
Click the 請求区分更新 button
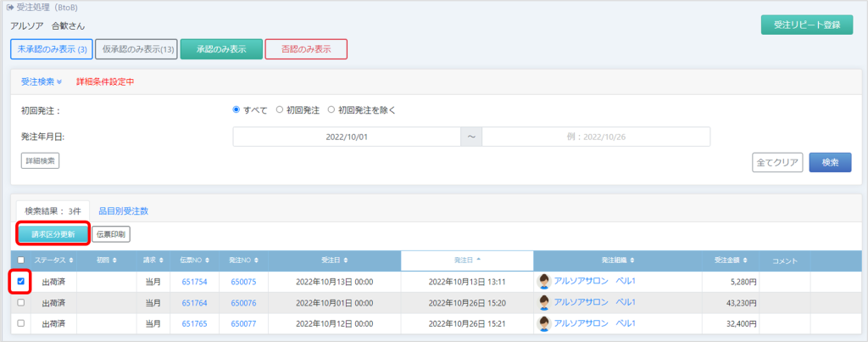pyautogui.click(x=53, y=233)
